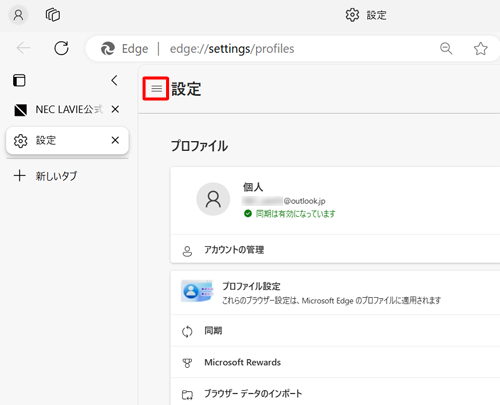Click the Edge logo in the address bar
Viewport: 500px width, 405px height.
tap(108, 49)
